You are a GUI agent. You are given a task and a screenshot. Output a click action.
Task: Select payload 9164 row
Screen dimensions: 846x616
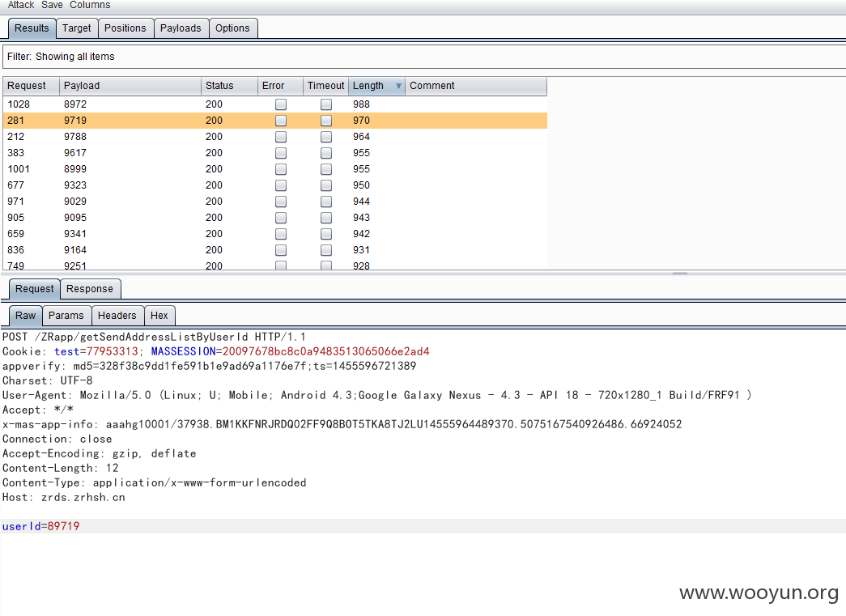coord(275,250)
